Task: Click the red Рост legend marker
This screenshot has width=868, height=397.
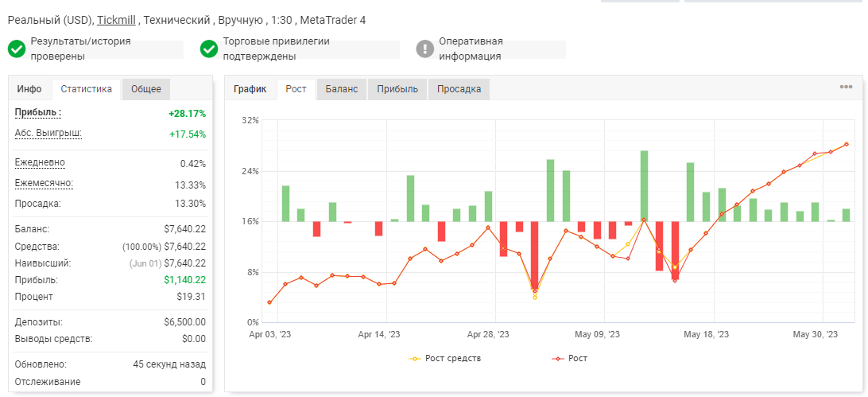Action: tap(558, 359)
